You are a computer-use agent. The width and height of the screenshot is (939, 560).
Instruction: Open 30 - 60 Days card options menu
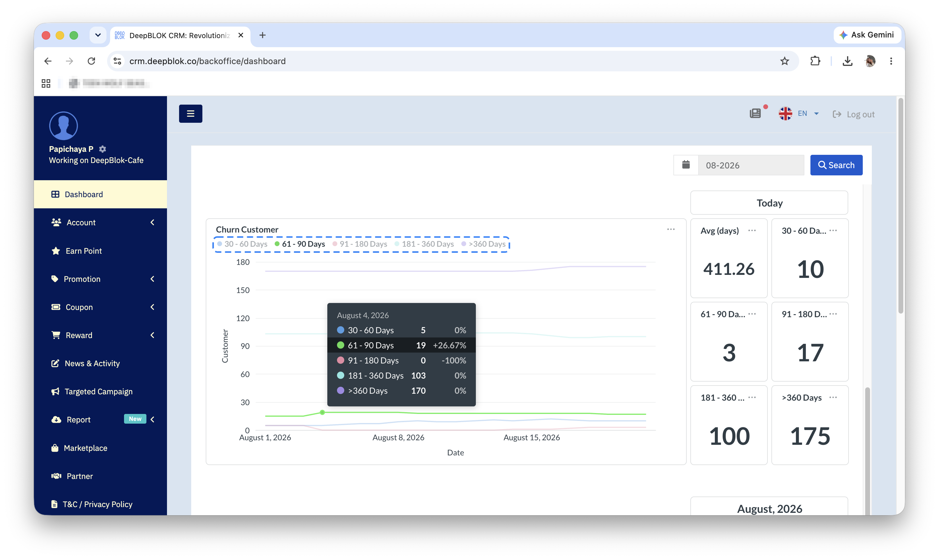pos(833,231)
